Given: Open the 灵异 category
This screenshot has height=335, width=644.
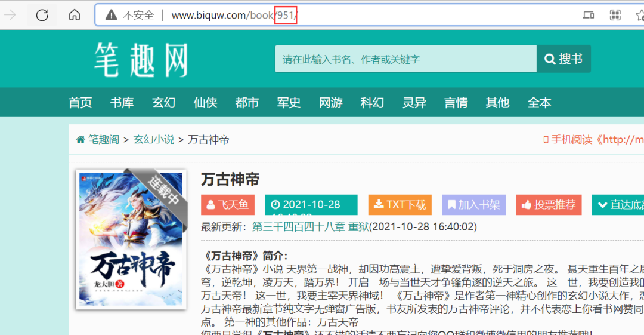Looking at the screenshot, I should pos(414,103).
